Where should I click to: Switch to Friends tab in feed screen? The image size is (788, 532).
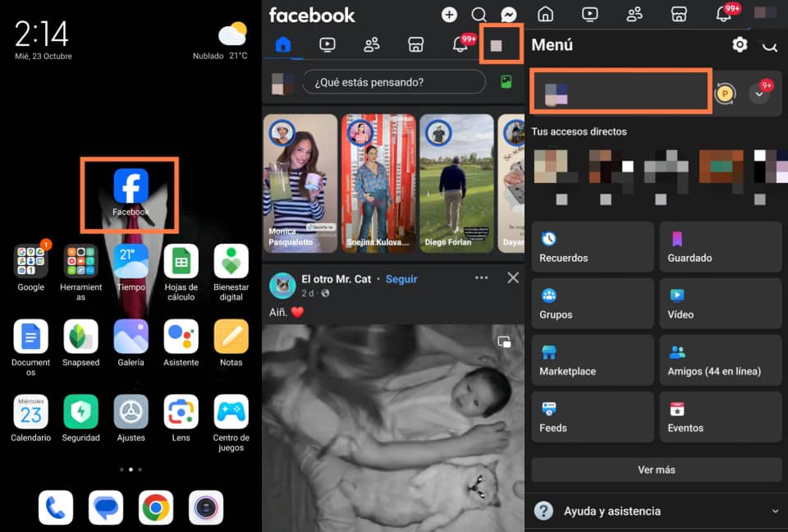pos(371,45)
